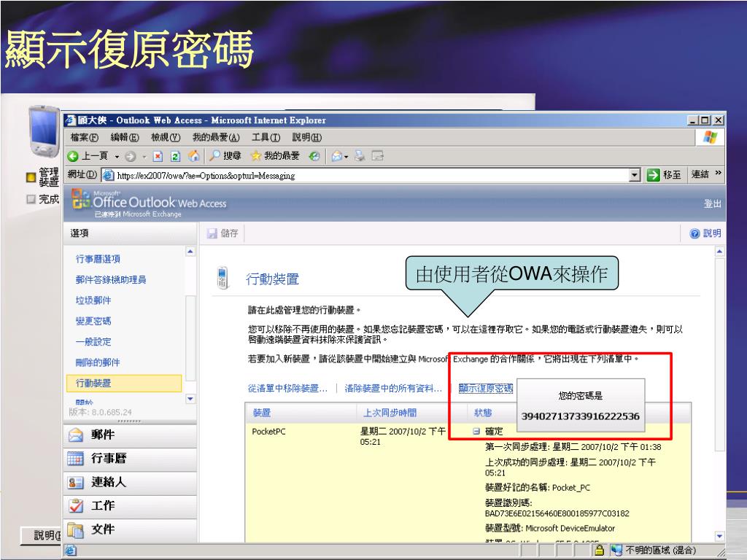Open the 檢視(V) menu
This screenshot has height=560, width=747.
click(x=166, y=138)
